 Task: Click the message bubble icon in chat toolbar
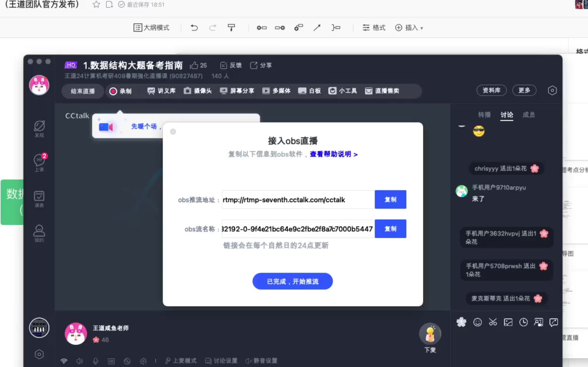(x=554, y=322)
